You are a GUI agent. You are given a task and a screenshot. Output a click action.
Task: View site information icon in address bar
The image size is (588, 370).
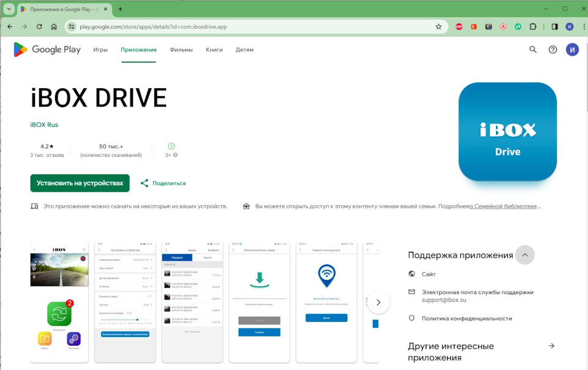(x=72, y=26)
